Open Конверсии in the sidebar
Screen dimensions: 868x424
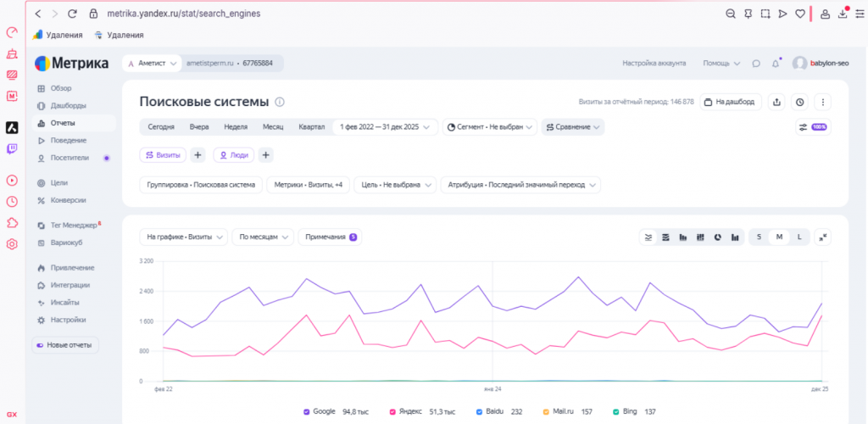tap(68, 200)
